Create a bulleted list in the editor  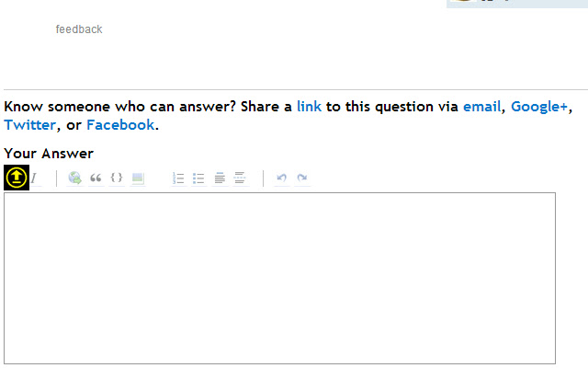pyautogui.click(x=198, y=178)
